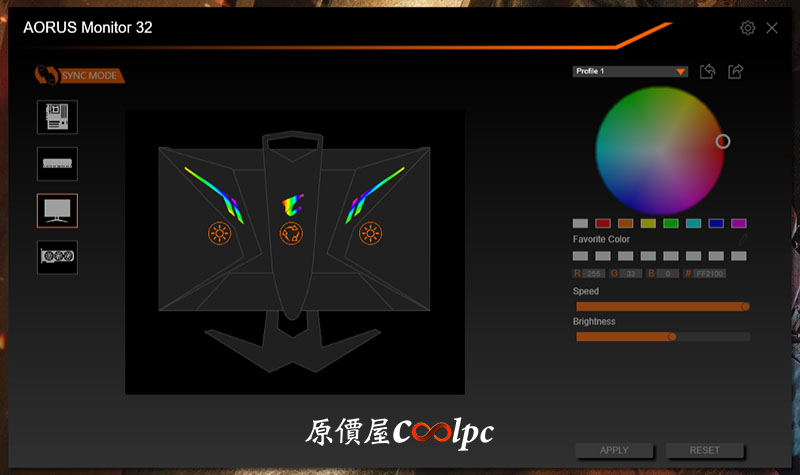
Task: Click the left sun lighting zone icon
Action: pos(219,234)
